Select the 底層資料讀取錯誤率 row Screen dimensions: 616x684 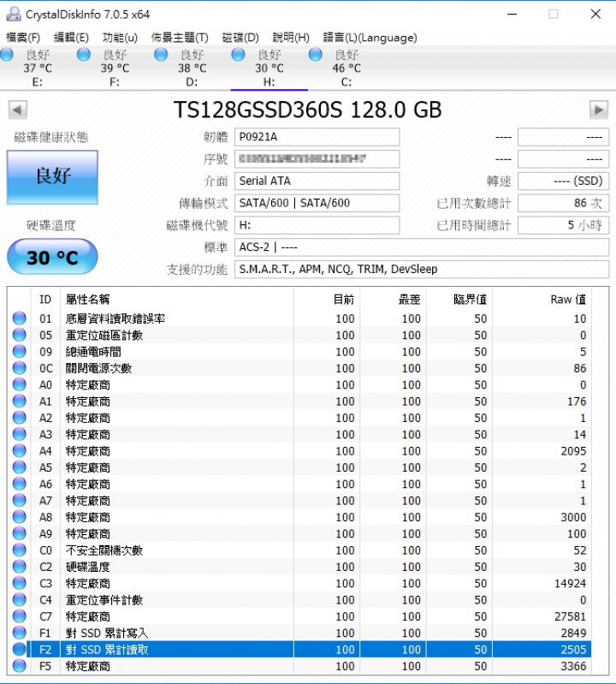299,318
